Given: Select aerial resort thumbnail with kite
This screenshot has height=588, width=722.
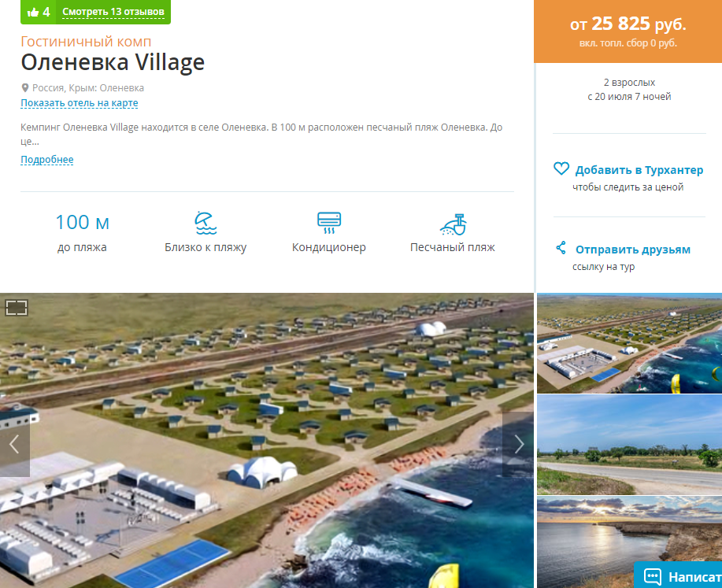Looking at the screenshot, I should pos(629,343).
